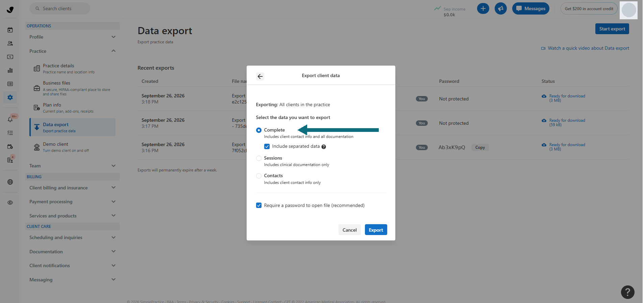Select the Sessions radio option

pyautogui.click(x=259, y=158)
